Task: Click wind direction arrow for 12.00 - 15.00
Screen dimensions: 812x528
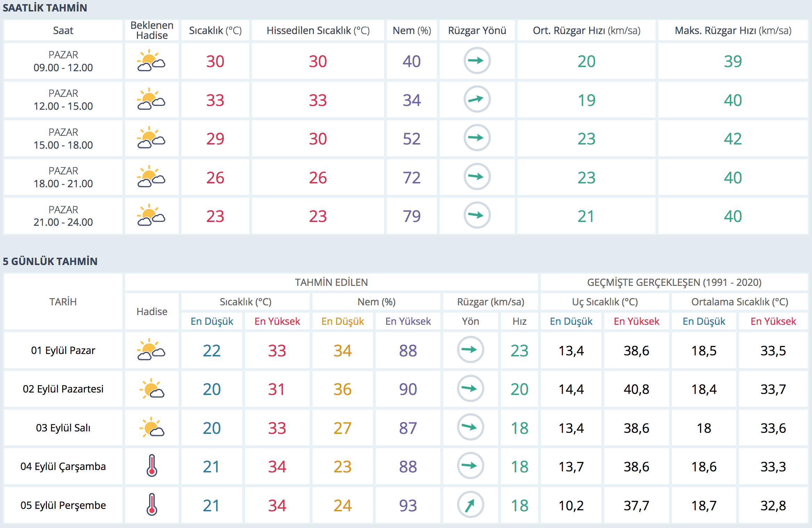Action: (x=477, y=99)
